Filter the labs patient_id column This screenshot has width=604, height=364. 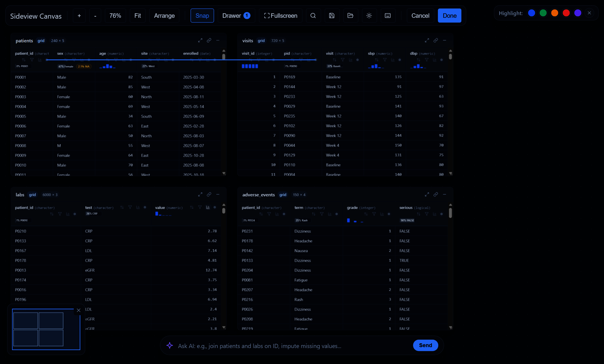pyautogui.click(x=60, y=214)
